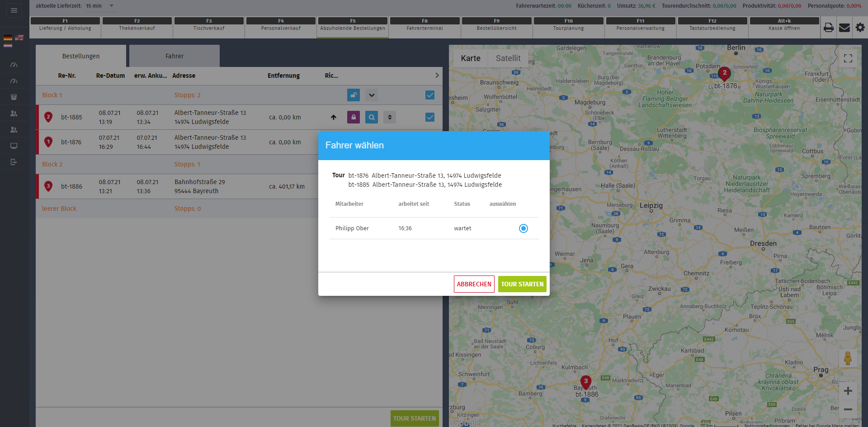
Task: Open F11 Personalverwaltung
Action: [x=641, y=28]
